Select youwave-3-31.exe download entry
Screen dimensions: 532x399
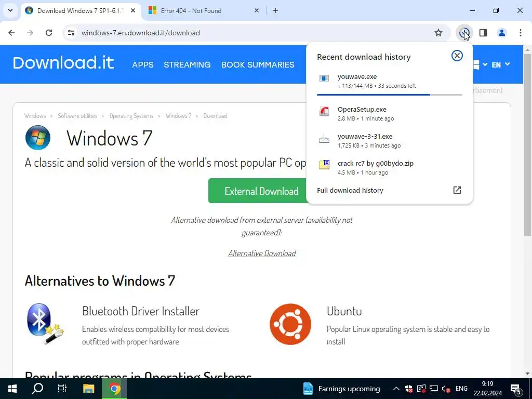coord(389,140)
